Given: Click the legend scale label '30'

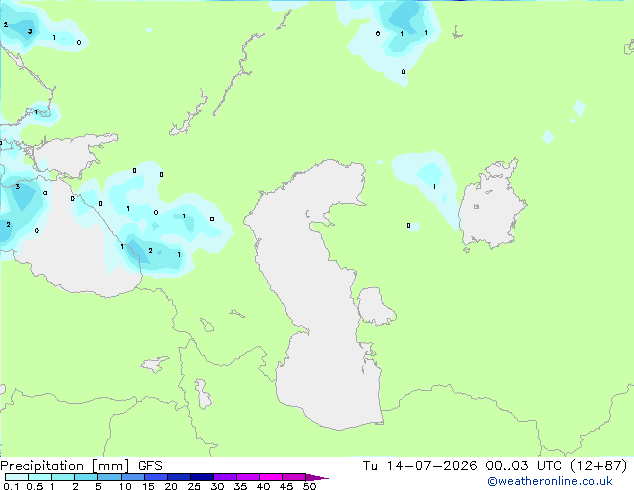Looking at the screenshot, I should pyautogui.click(x=218, y=486).
